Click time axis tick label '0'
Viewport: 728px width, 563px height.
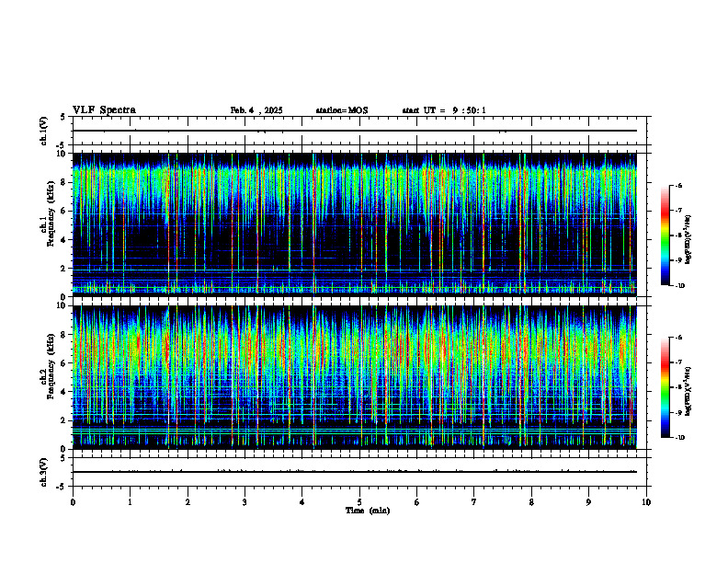pyautogui.click(x=73, y=502)
